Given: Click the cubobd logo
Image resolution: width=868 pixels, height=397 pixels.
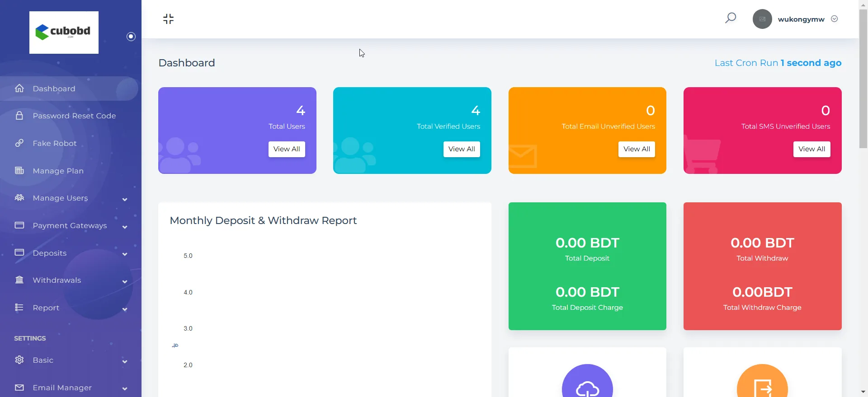Looking at the screenshot, I should pyautogui.click(x=64, y=33).
